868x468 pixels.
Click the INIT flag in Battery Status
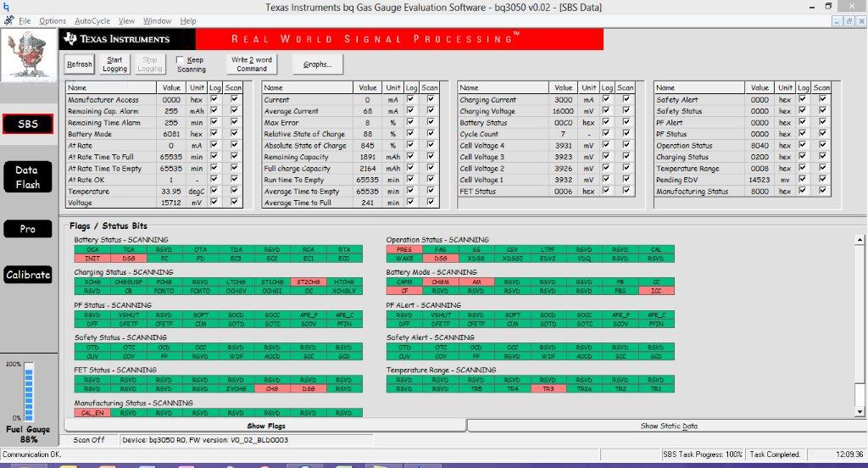coord(92,259)
